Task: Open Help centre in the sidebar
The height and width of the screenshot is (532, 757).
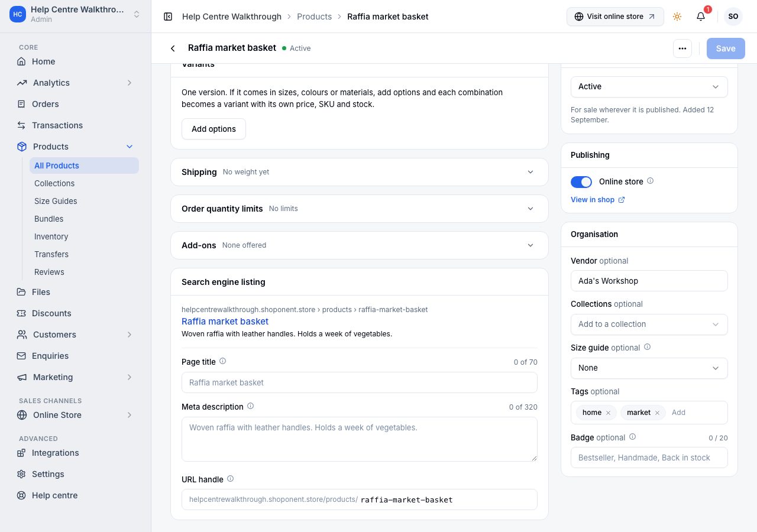Action: (x=76, y=495)
